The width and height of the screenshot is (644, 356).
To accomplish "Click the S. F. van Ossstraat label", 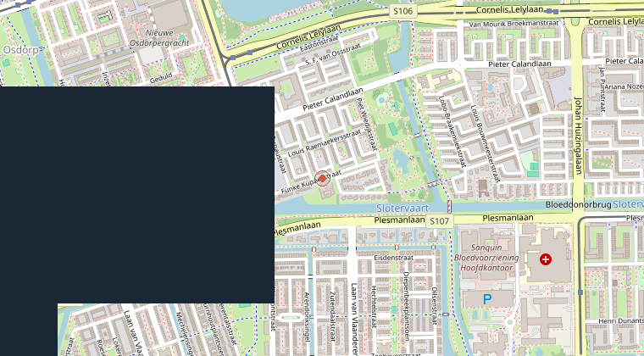I will tap(333, 54).
